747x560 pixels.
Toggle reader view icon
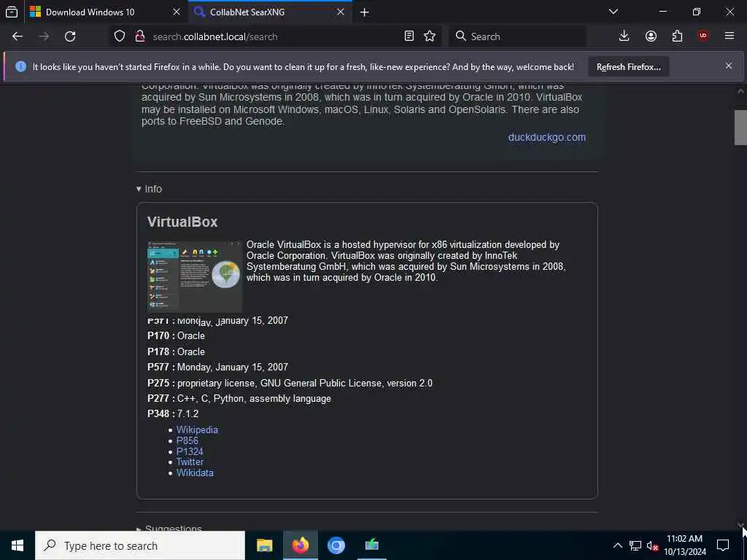click(409, 36)
